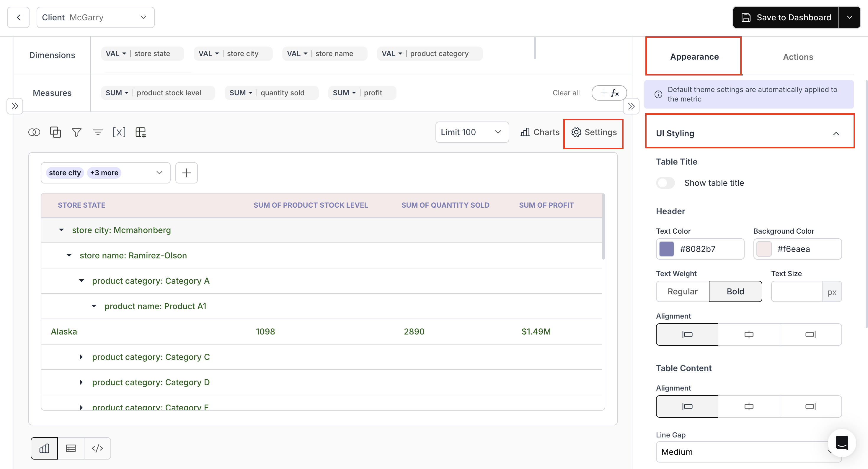Click the overlapping circles blend icon
The height and width of the screenshot is (469, 868).
[34, 132]
